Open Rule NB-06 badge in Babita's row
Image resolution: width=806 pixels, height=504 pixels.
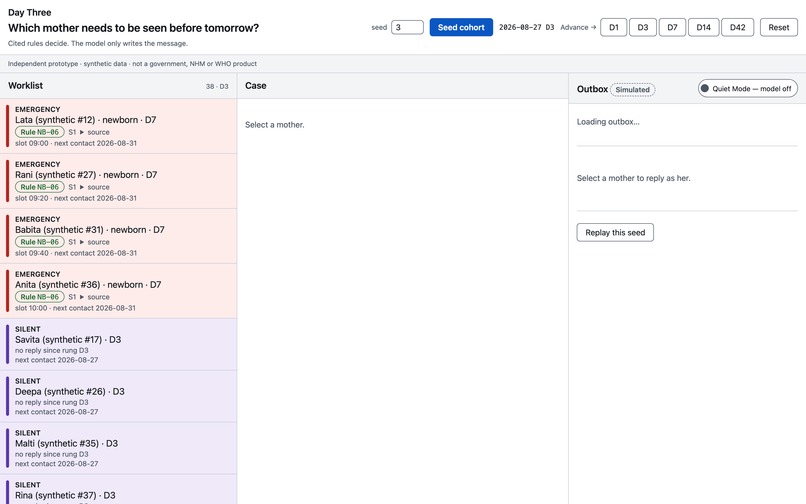40,242
